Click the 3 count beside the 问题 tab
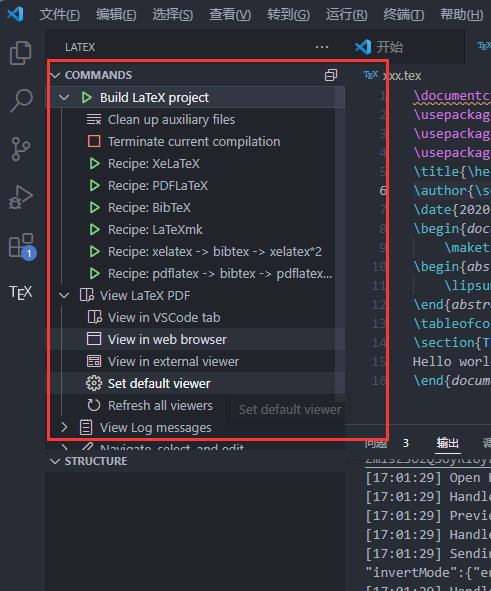This screenshot has width=491, height=591. [405, 443]
